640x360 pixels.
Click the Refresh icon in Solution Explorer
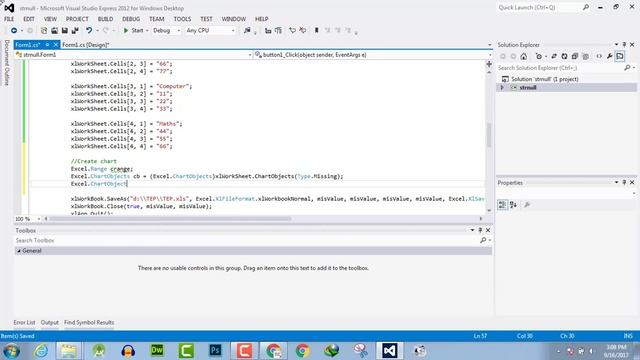pyautogui.click(x=564, y=56)
